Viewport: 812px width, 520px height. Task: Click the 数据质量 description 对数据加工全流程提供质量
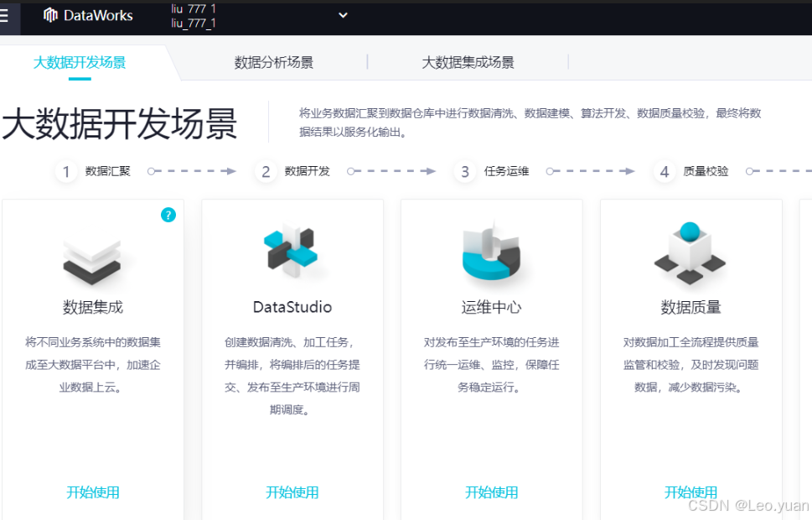click(x=690, y=365)
